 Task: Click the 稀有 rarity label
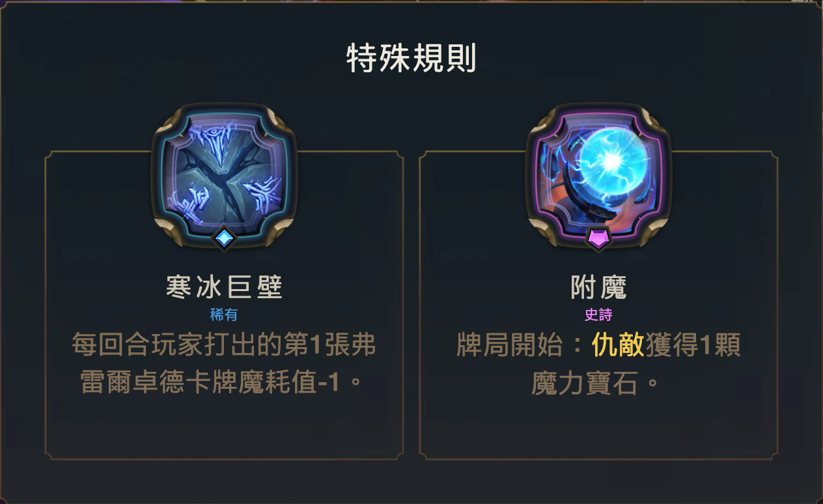pyautogui.click(x=224, y=315)
